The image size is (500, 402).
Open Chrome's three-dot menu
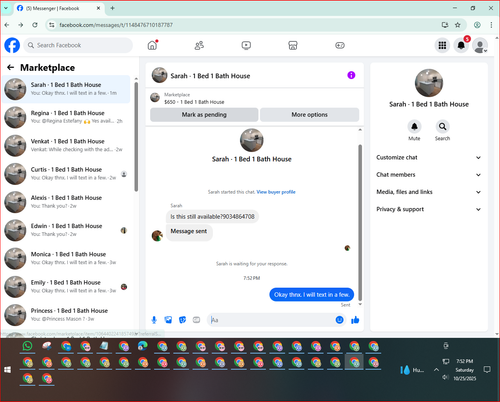click(x=491, y=25)
